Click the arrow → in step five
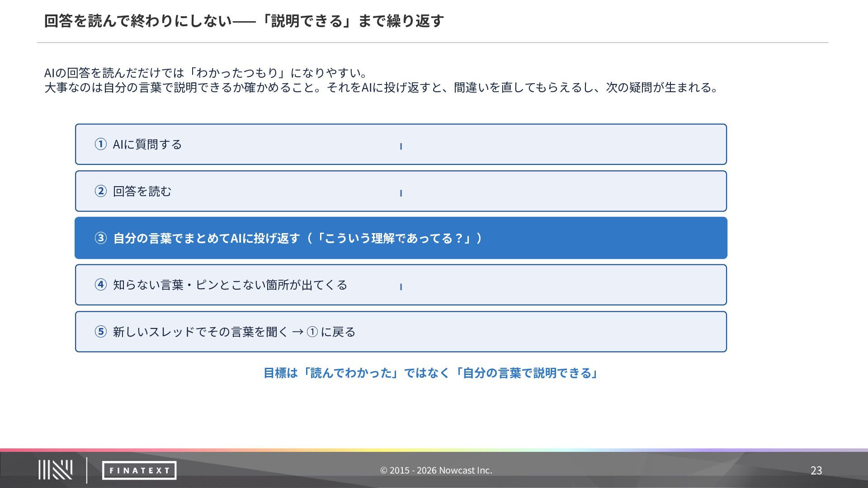This screenshot has height=488, width=868. pyautogui.click(x=297, y=332)
